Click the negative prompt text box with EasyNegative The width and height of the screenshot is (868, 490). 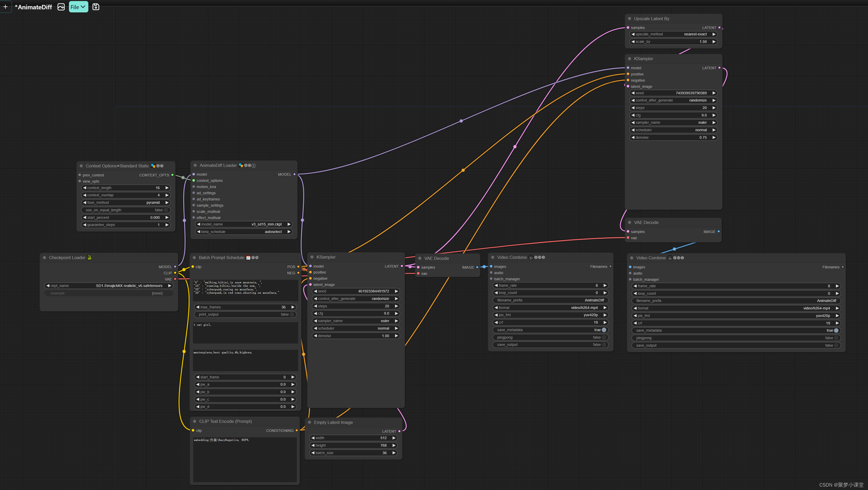pyautogui.click(x=245, y=460)
